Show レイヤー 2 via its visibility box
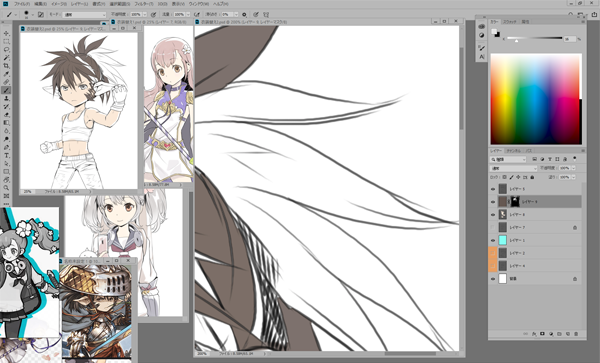This screenshot has height=363, width=600. [x=493, y=253]
